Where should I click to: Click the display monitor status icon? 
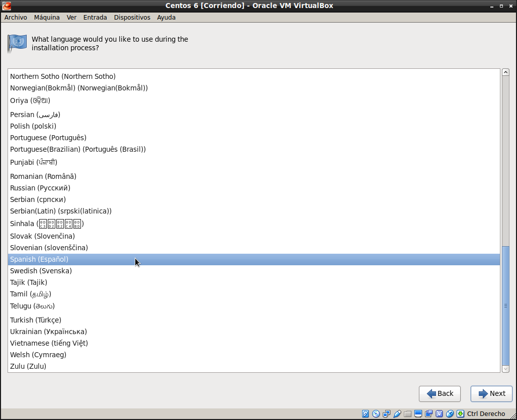(418, 414)
